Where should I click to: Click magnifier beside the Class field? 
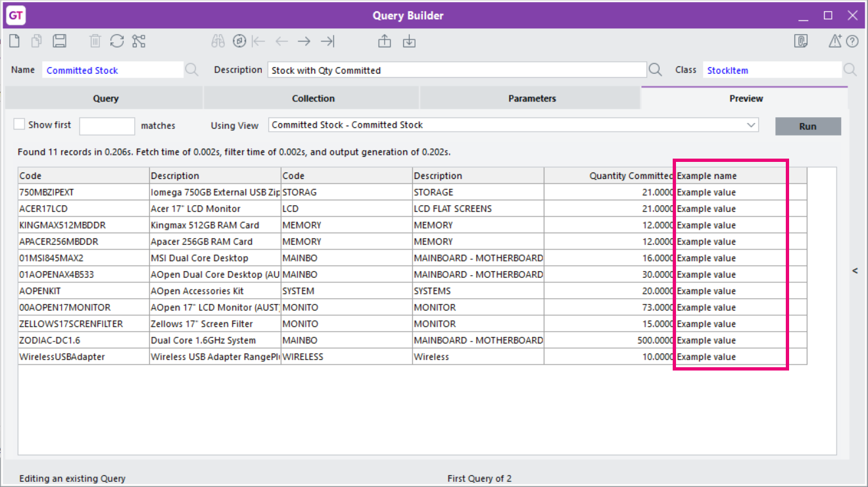[x=850, y=70]
